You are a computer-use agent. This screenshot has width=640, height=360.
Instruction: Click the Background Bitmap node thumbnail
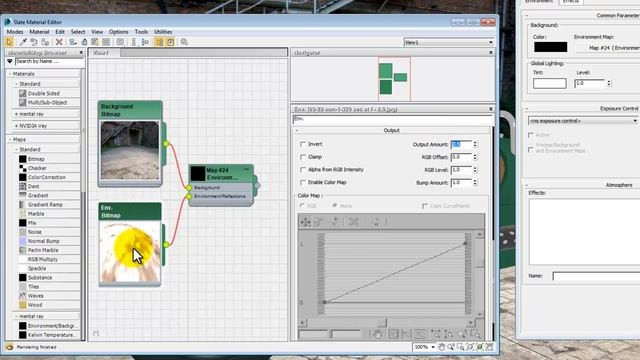[130, 150]
